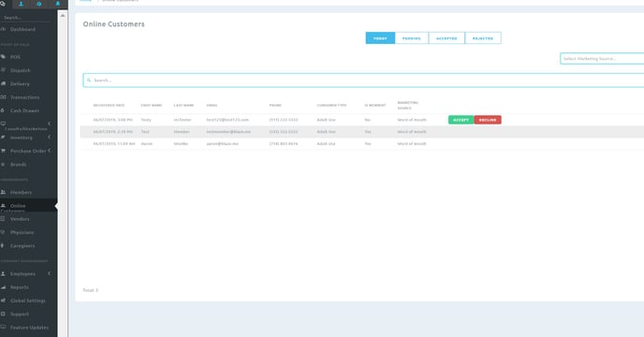
Task: Expand the Loyalty/Marketing submenu arrow
Action: (x=50, y=124)
